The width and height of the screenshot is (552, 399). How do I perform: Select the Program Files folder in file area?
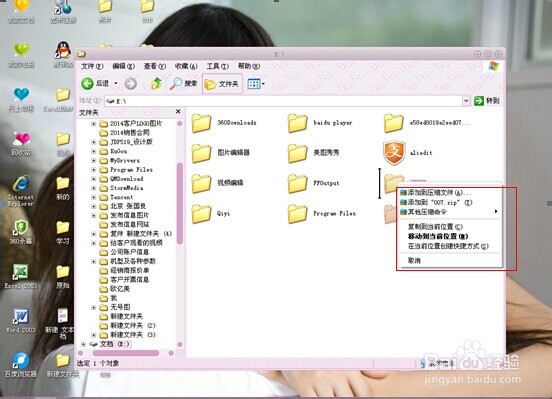(321, 213)
